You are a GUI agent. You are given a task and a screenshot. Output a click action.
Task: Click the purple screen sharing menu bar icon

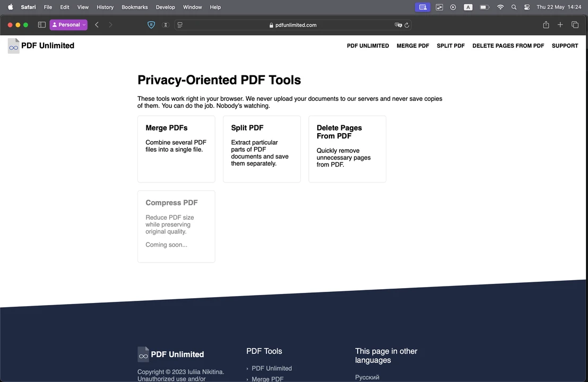(422, 7)
